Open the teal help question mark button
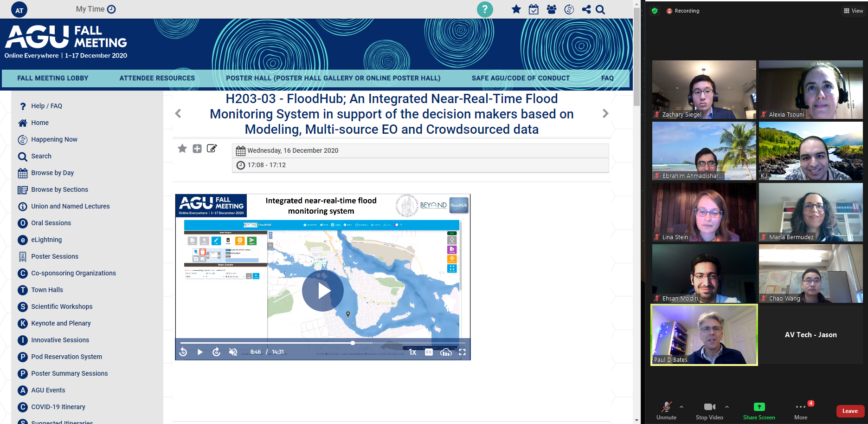868x424 pixels. [x=485, y=9]
